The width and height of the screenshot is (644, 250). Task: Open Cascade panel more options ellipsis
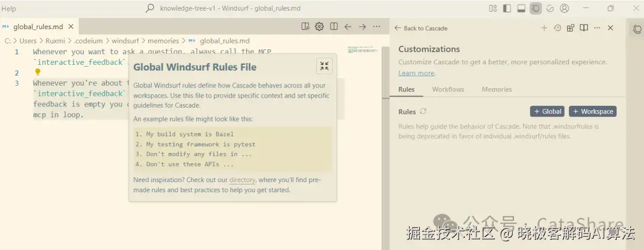(x=597, y=28)
